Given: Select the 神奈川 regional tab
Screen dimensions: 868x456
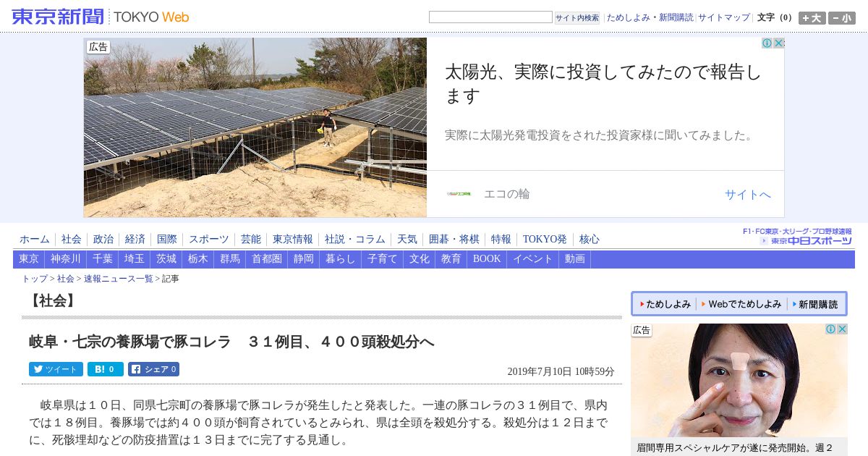Looking at the screenshot, I should (66, 259).
